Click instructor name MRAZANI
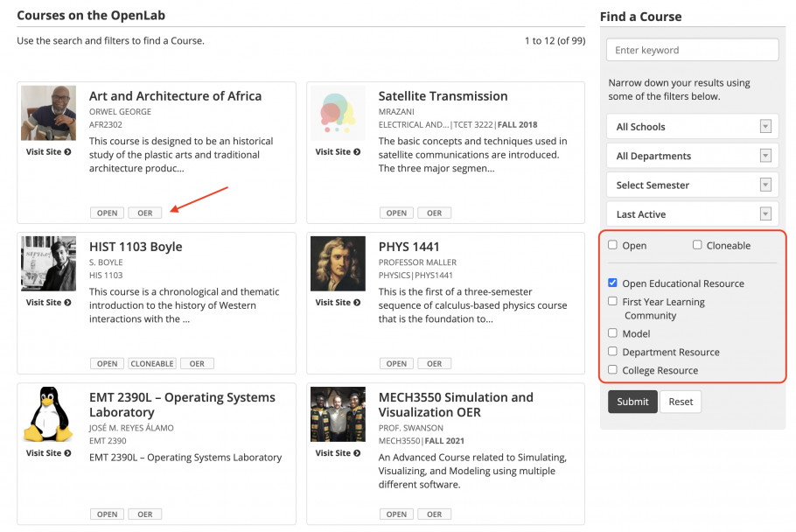The width and height of the screenshot is (796, 532). click(x=396, y=112)
